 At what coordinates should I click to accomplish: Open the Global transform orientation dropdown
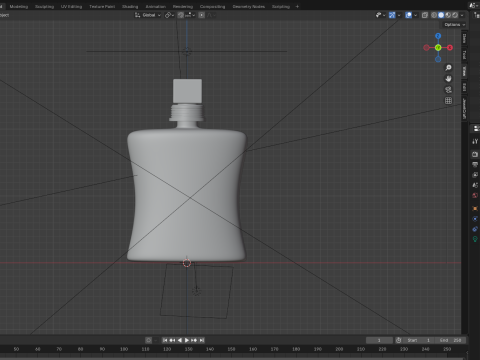click(x=148, y=15)
